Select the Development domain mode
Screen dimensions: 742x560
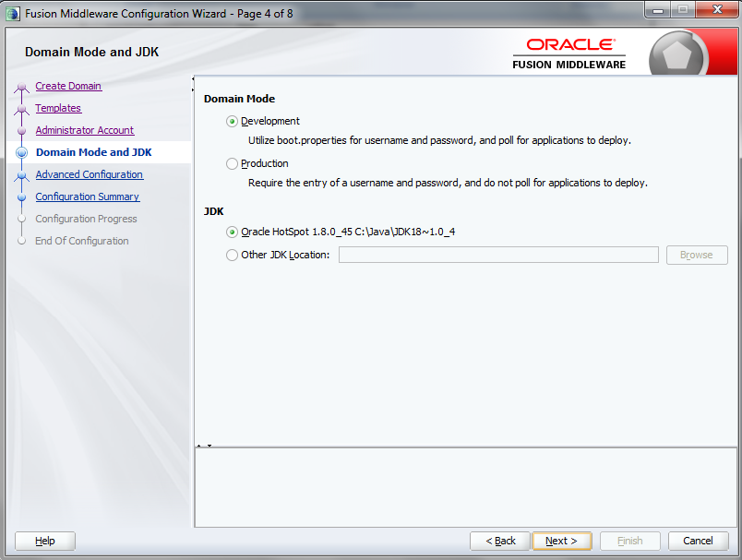[x=231, y=121]
